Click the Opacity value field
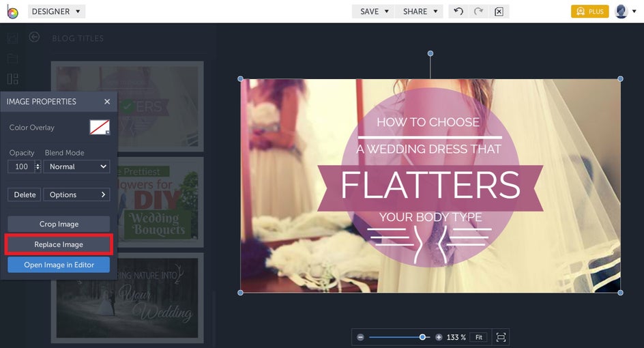This screenshot has height=348, width=644. click(21, 166)
